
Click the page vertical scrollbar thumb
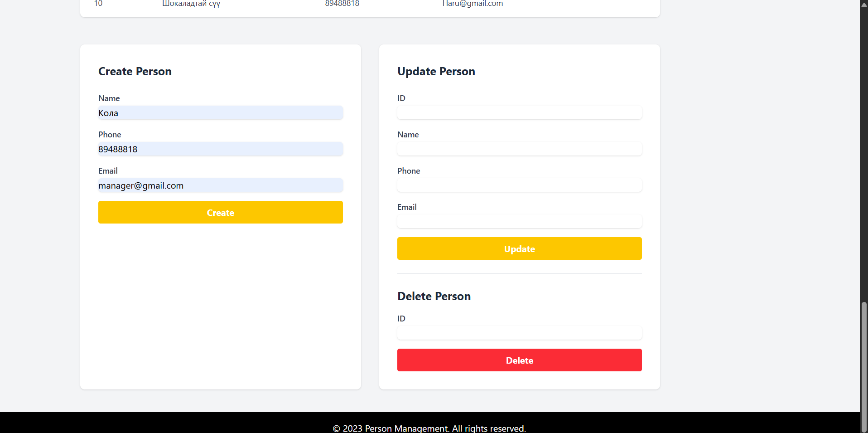864,367
